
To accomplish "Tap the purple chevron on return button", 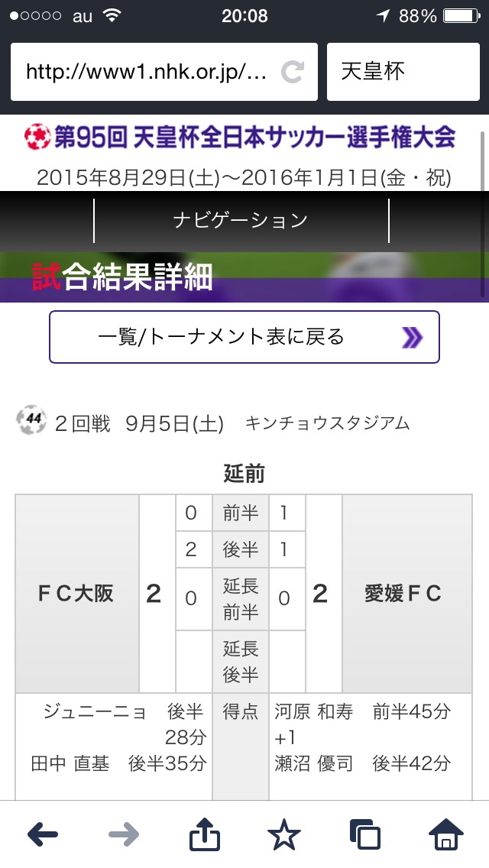I will [x=412, y=337].
